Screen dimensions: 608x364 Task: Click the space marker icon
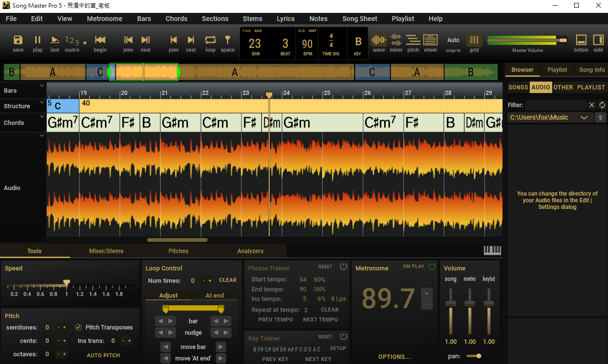point(228,40)
